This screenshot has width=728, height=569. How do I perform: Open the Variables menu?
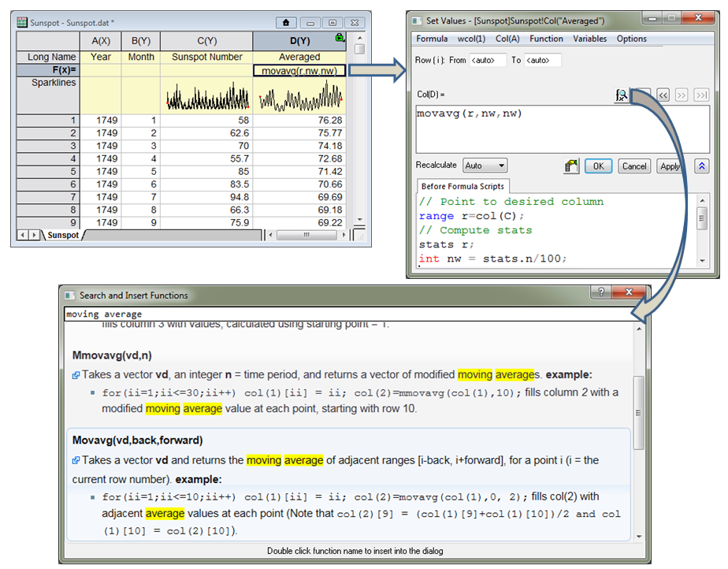point(589,39)
